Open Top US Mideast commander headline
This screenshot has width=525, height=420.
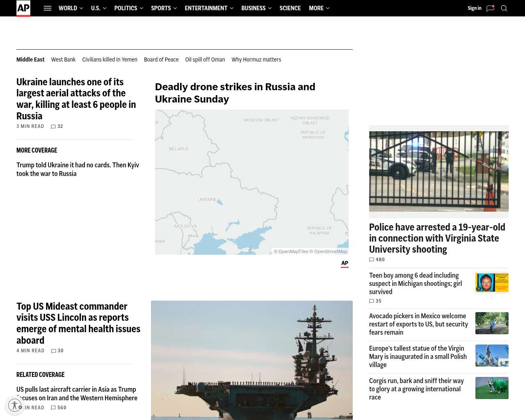pos(78,323)
